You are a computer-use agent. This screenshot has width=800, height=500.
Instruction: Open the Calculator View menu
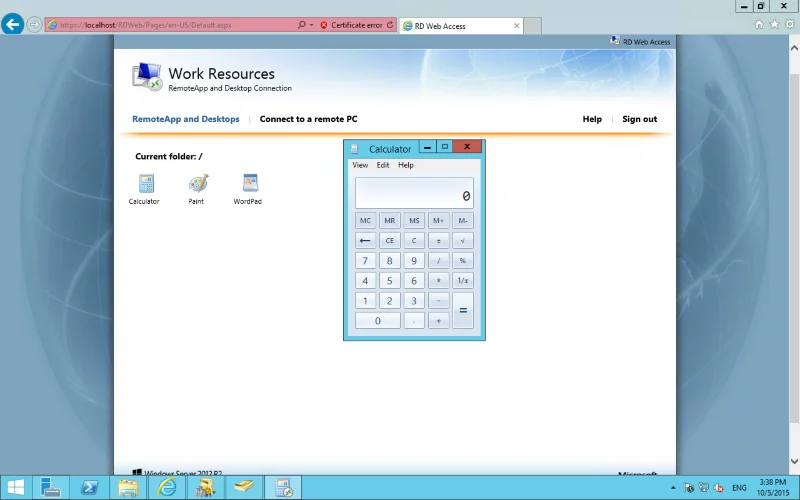360,165
